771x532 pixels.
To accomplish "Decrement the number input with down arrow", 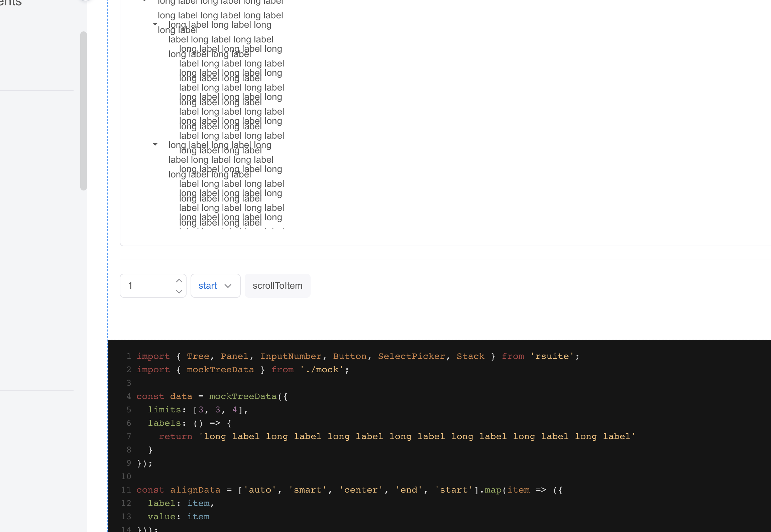I will [x=179, y=291].
